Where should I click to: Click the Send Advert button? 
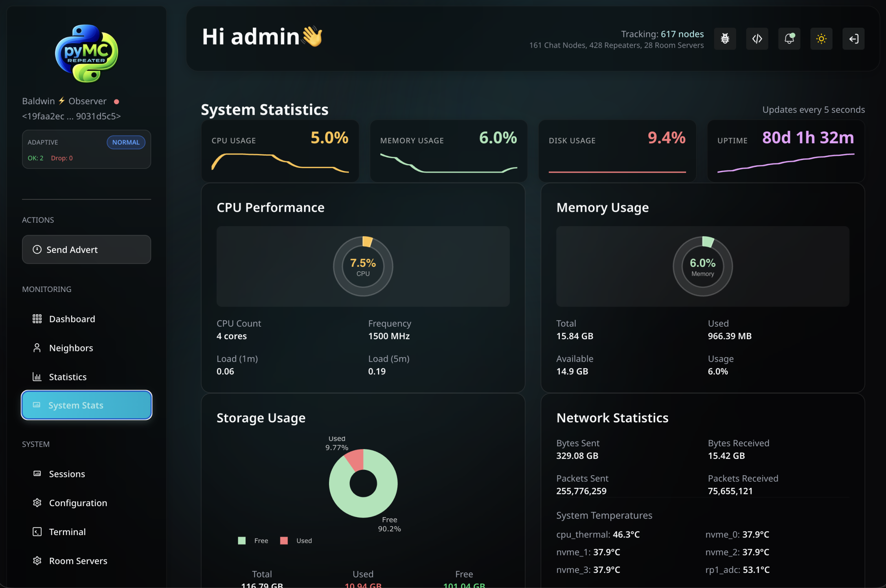86,250
